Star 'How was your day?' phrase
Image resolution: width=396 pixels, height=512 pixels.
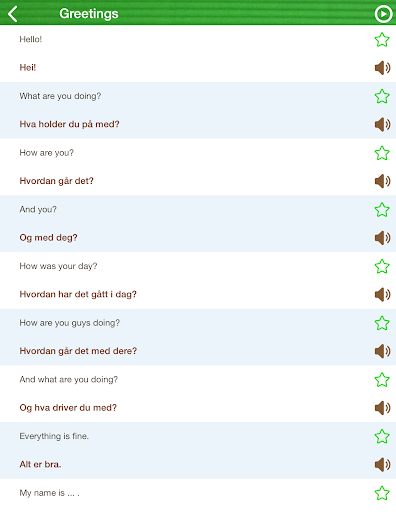(382, 266)
